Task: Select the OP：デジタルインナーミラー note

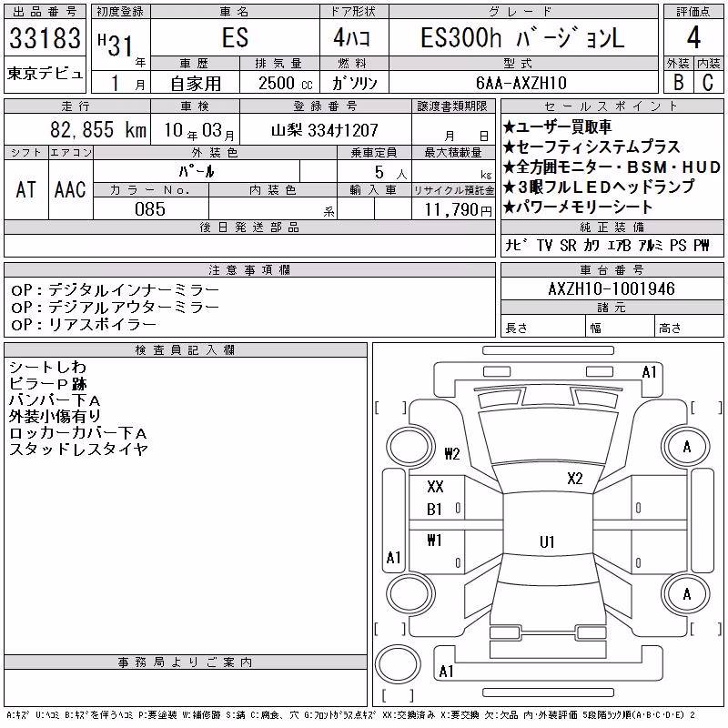Action: click(x=115, y=290)
